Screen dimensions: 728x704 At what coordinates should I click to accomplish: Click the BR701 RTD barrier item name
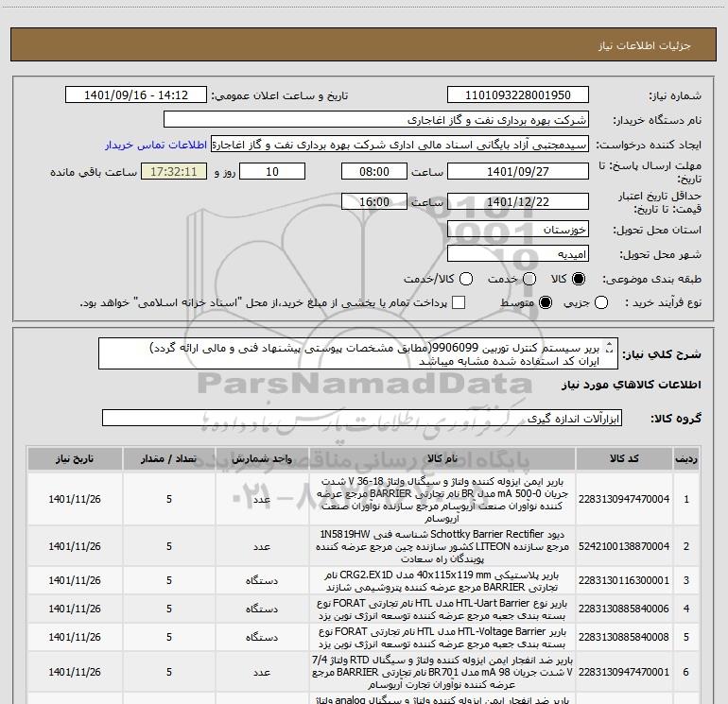442,673
